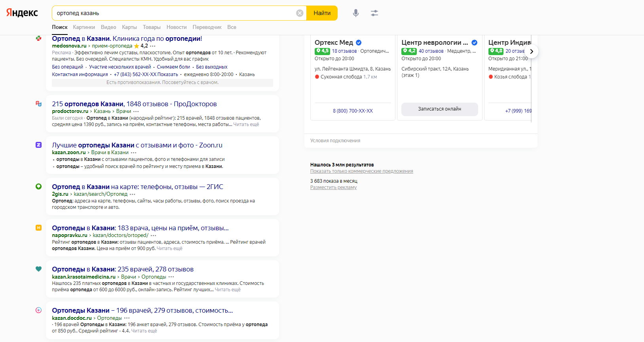Screen dimensions: 644x342
Task: Clear the search query with the X icon
Action: [300, 13]
